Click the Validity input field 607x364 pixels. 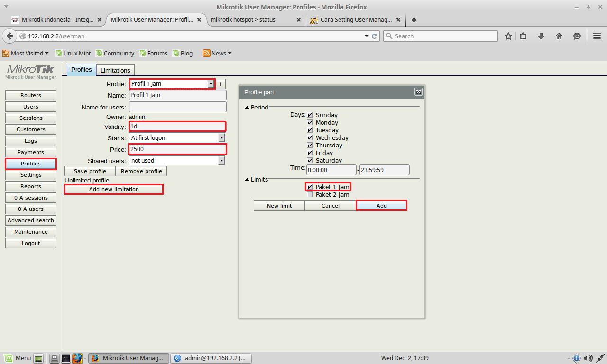coord(177,127)
